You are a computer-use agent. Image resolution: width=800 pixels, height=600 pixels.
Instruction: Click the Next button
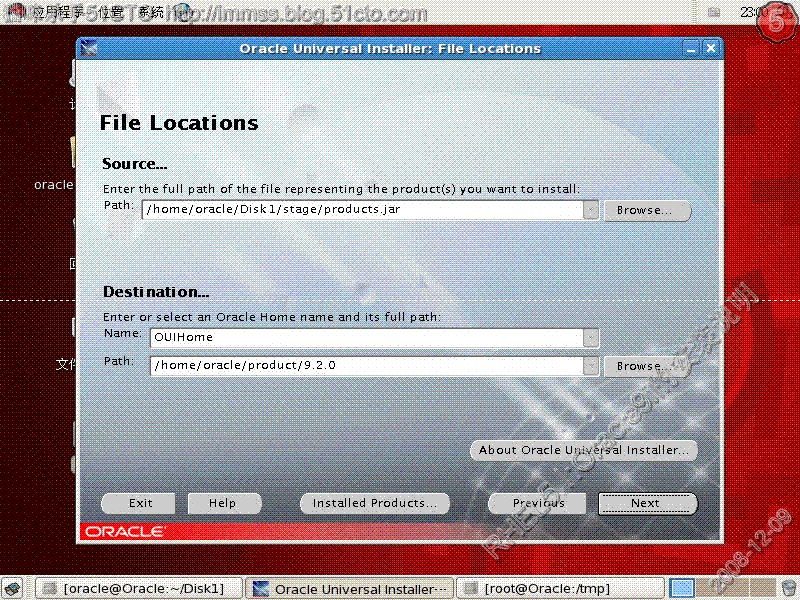tap(647, 503)
